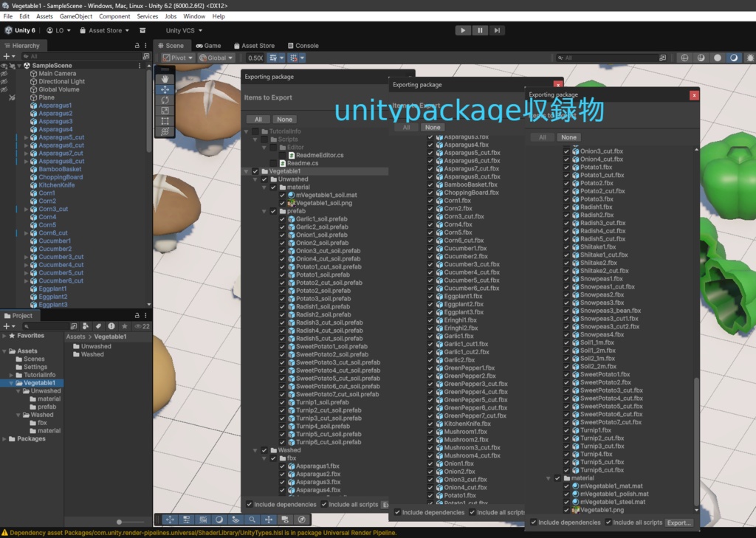Expand the Asparagus5_cut hierarchy item
The image size is (756, 538).
27,137
